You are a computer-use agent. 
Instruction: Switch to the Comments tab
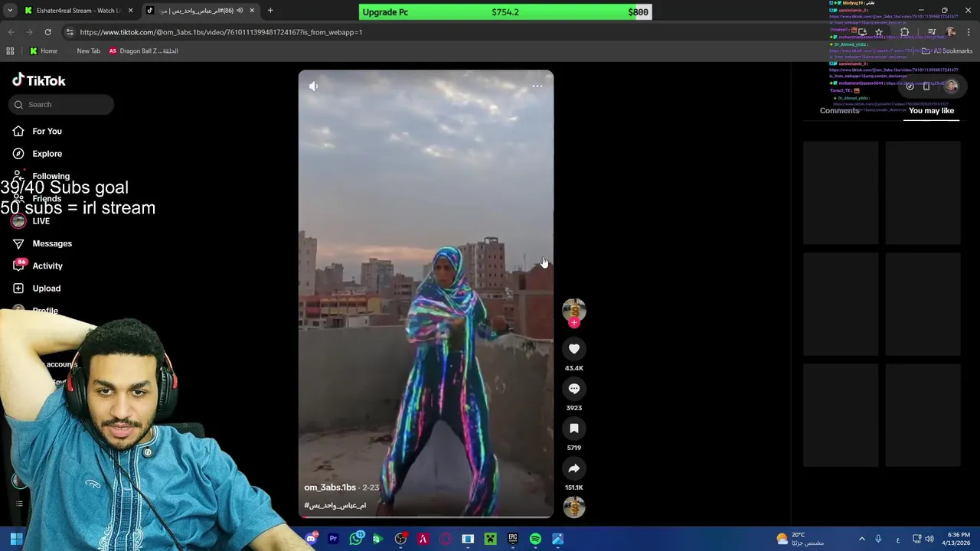tap(839, 111)
